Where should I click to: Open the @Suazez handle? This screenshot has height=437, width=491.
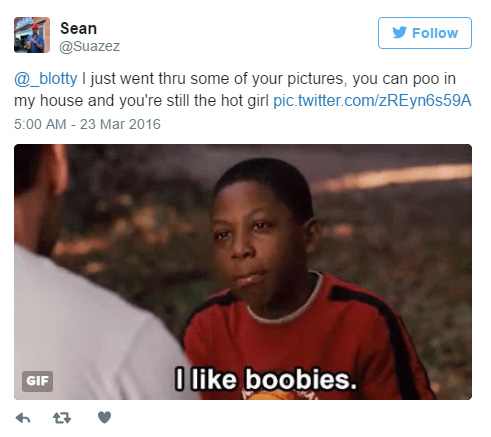(89, 46)
